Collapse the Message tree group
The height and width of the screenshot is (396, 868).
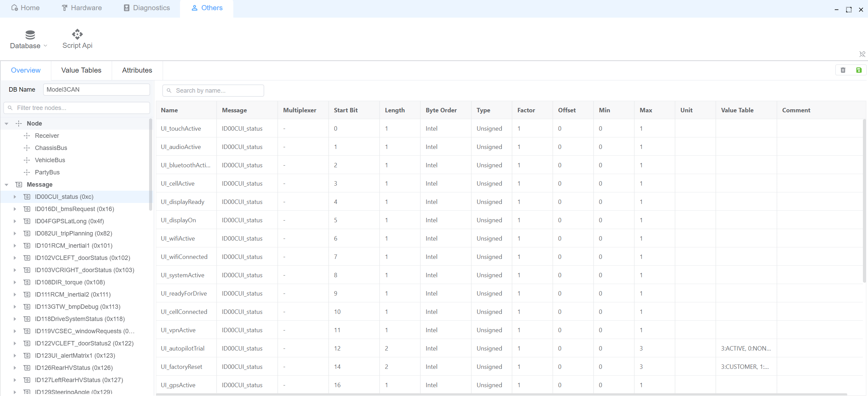tap(6, 185)
